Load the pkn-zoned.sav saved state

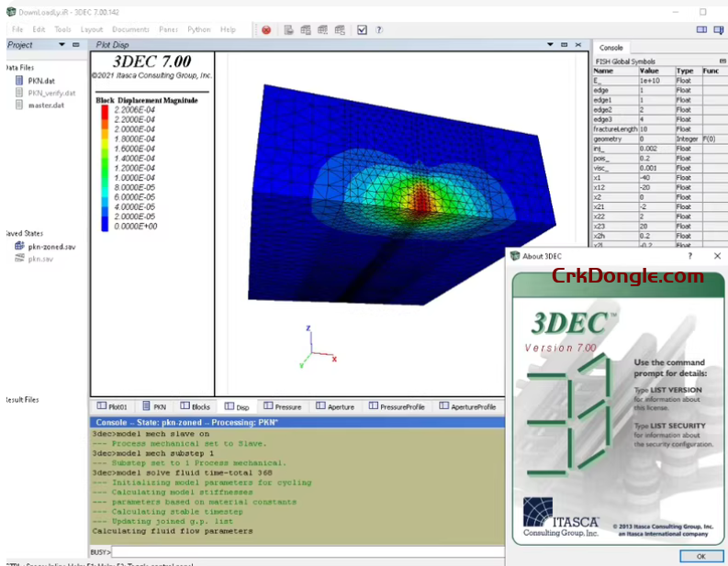[x=50, y=247]
